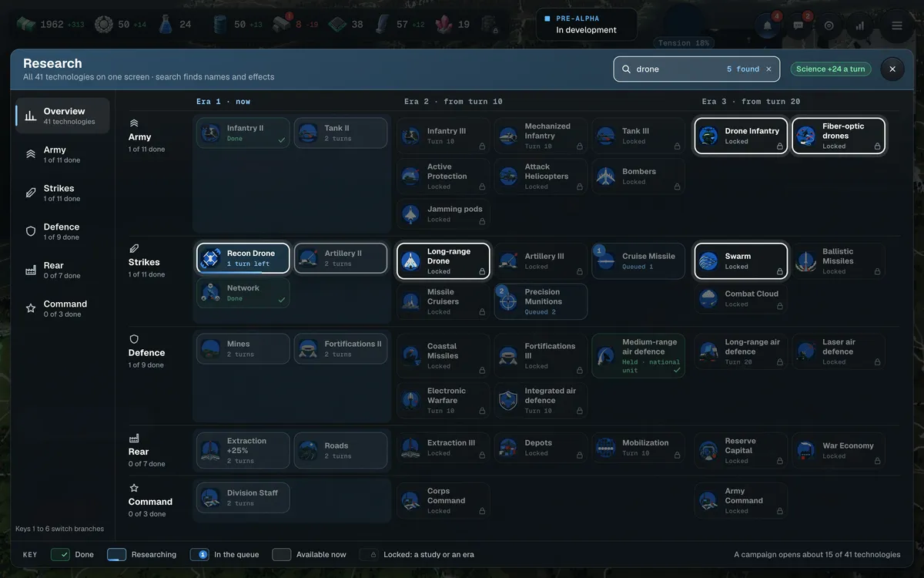
Task: Select the Long-range Drone icon
Action: click(411, 261)
